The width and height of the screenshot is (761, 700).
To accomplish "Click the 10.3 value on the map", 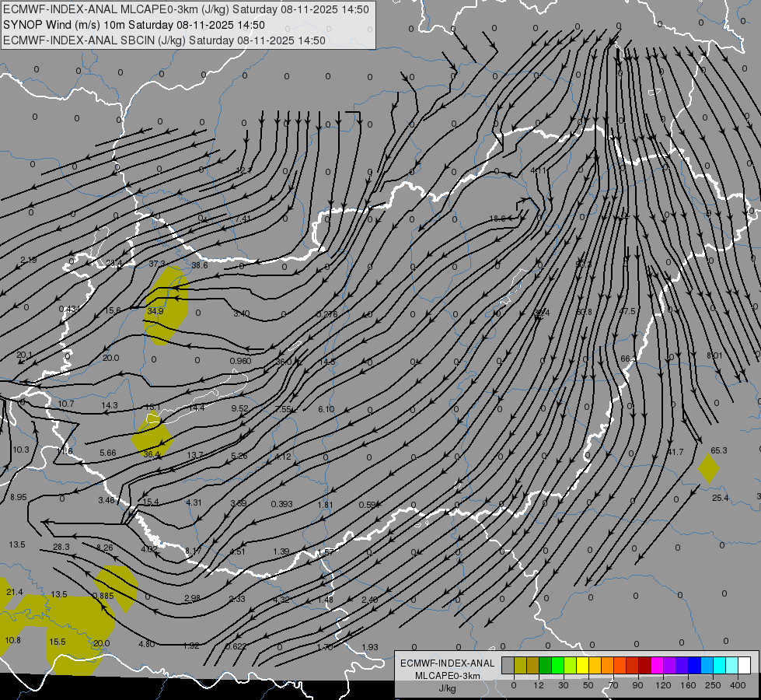I will pos(21,450).
